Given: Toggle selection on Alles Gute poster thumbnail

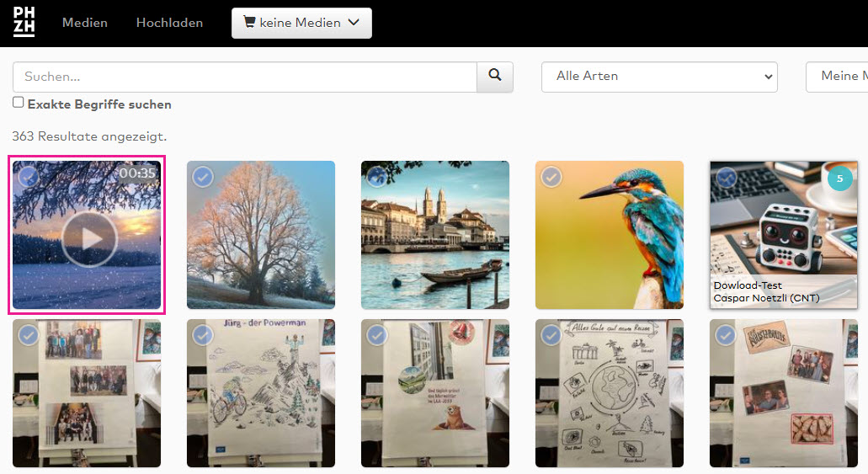Looking at the screenshot, I should pos(551,335).
